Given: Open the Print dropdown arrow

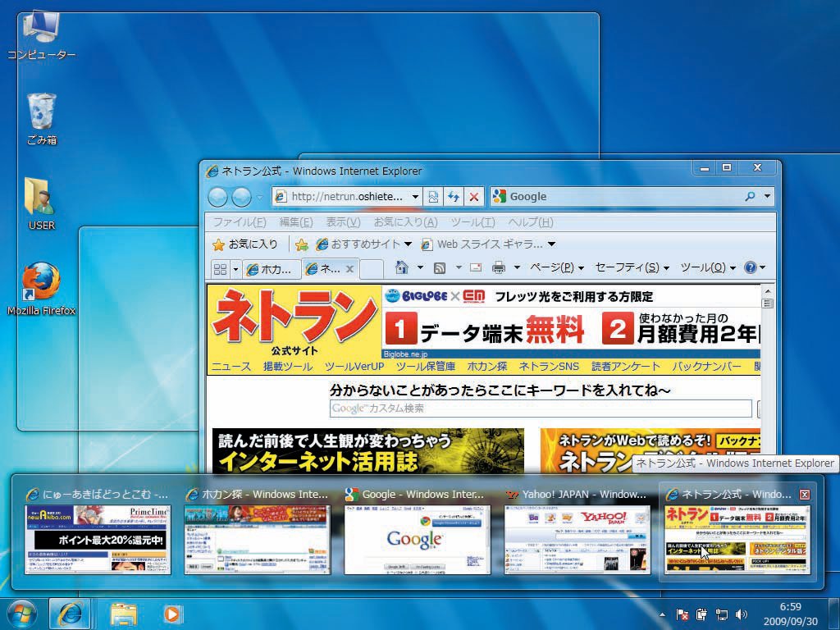Looking at the screenshot, I should (517, 267).
